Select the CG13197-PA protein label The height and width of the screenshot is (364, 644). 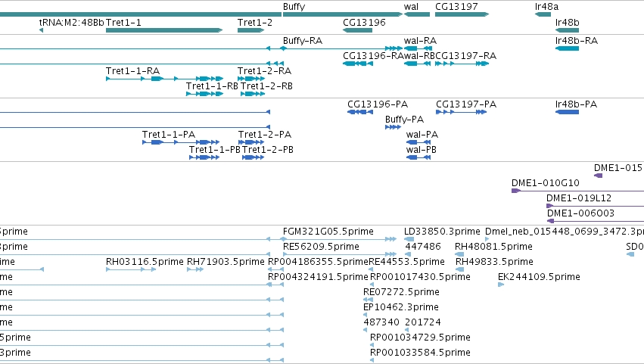466,104
